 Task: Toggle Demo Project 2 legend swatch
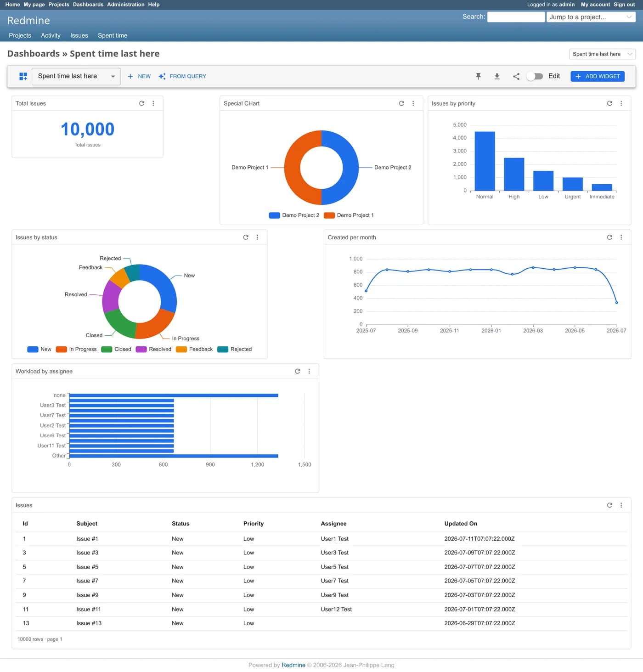click(x=275, y=215)
